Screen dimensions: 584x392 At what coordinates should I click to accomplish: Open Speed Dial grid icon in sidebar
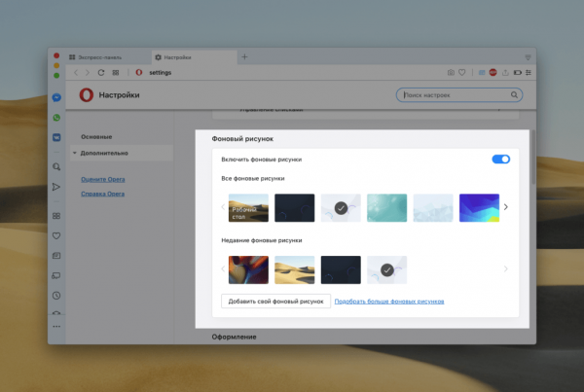click(x=56, y=216)
